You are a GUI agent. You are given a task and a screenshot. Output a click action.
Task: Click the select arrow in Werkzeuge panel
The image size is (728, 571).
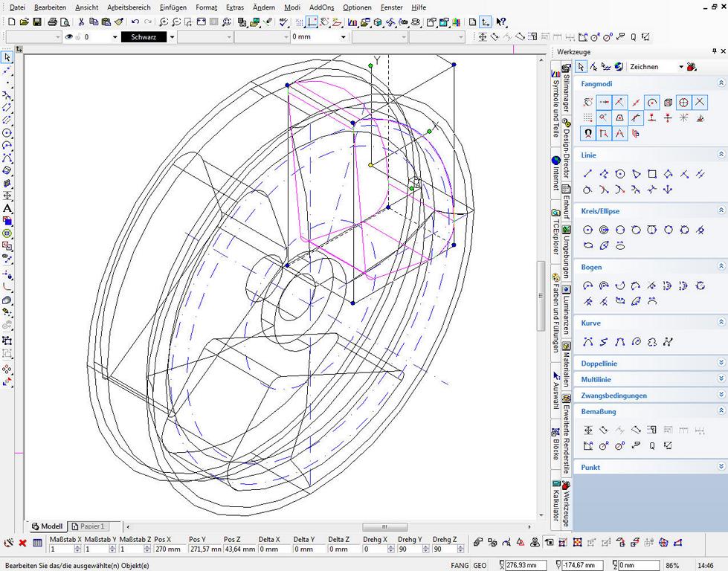(581, 67)
